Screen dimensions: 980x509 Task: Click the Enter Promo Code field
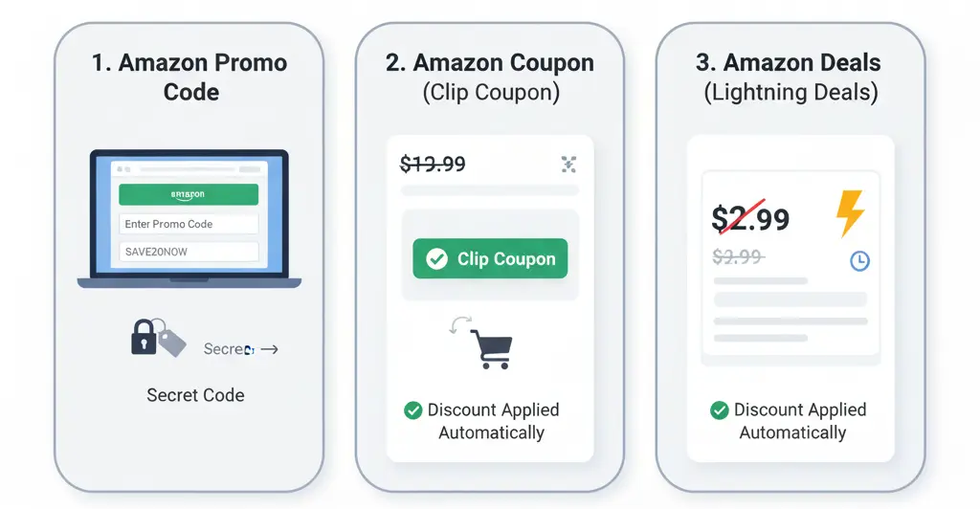click(189, 224)
